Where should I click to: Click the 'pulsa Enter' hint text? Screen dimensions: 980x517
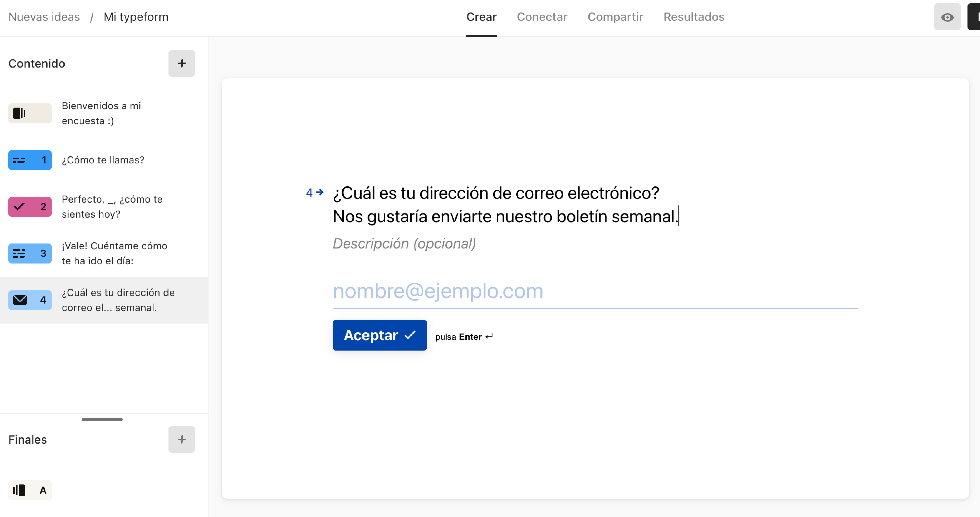tap(464, 337)
